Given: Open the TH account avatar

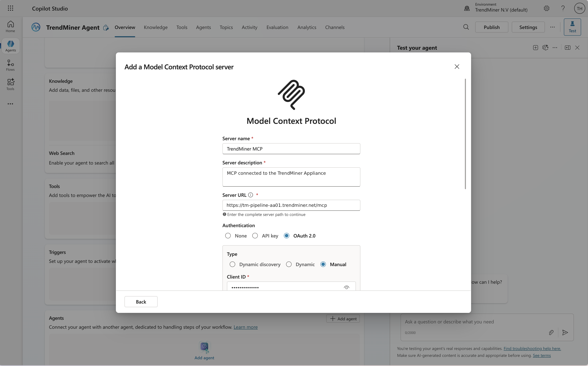Looking at the screenshot, I should (x=579, y=8).
